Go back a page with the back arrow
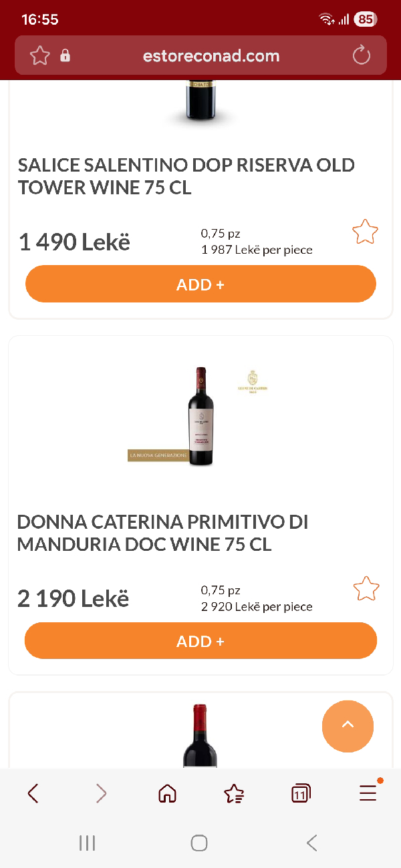Viewport: 401px width, 868px height. [33, 793]
